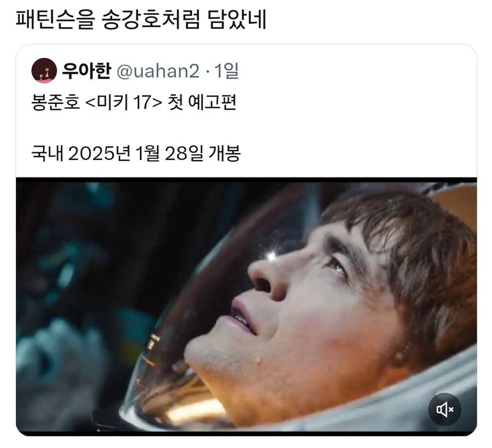The height and width of the screenshot is (448, 492).
Task: Click the word 봉준호 in the quoted post
Action: (x=56, y=103)
